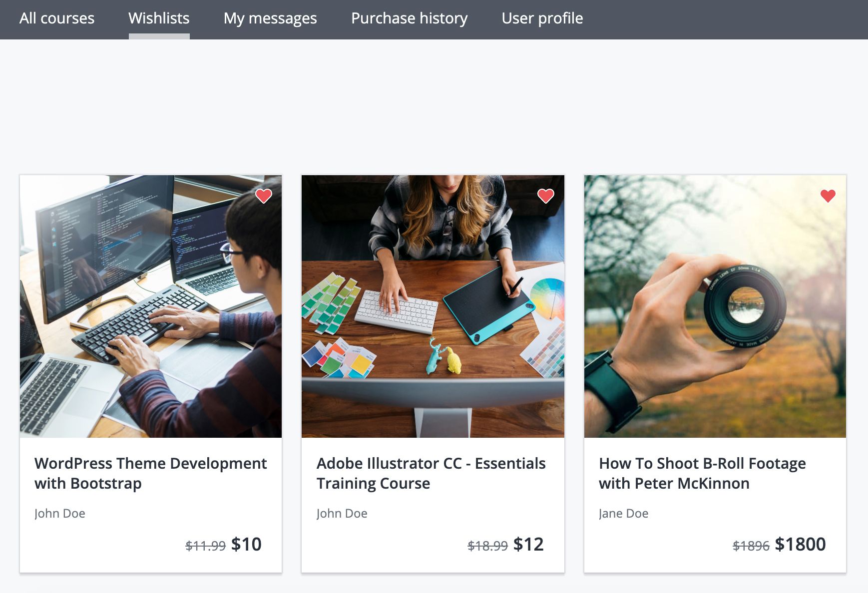868x593 pixels.
Task: Click author Jane Doe under B-Roll course
Action: (x=624, y=513)
